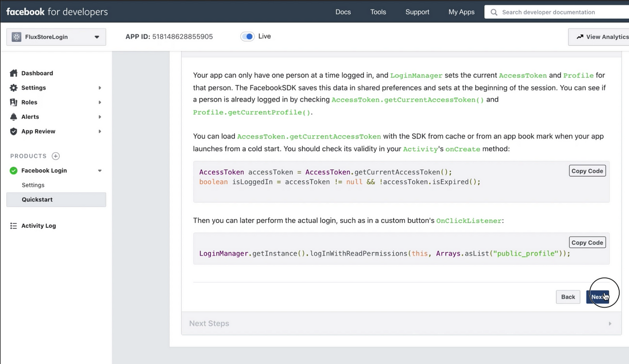Open the Docs menu

tap(343, 12)
